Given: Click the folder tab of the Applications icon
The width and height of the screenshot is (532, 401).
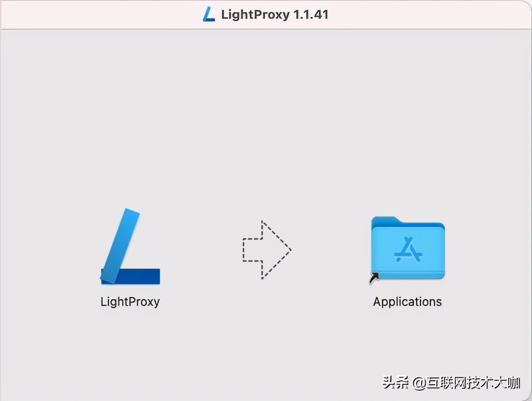Looking at the screenshot, I should (385, 221).
